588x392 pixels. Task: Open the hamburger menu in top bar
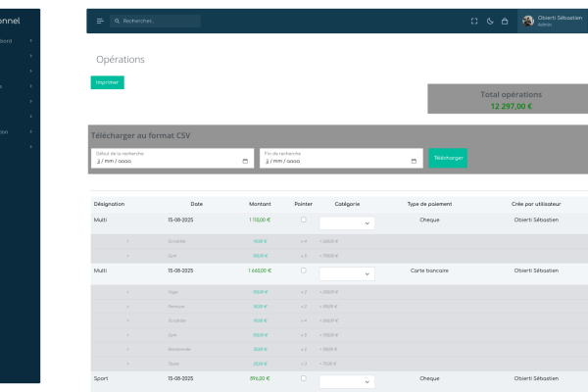(x=100, y=21)
